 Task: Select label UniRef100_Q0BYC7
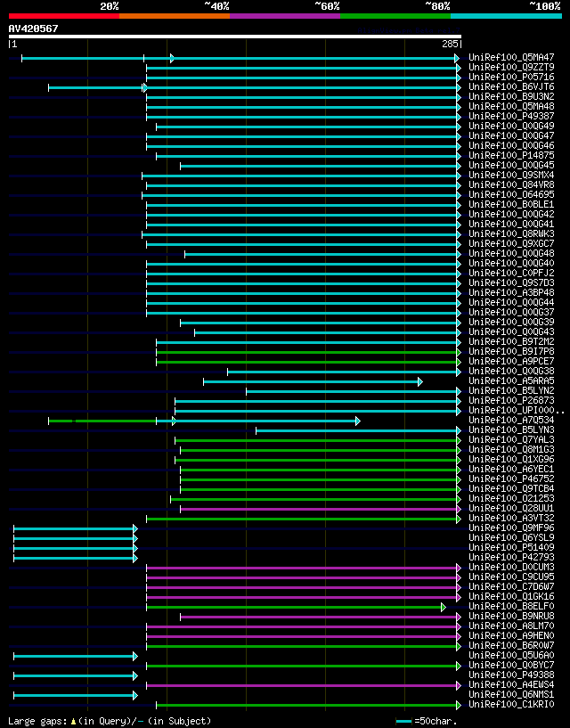tap(511, 666)
